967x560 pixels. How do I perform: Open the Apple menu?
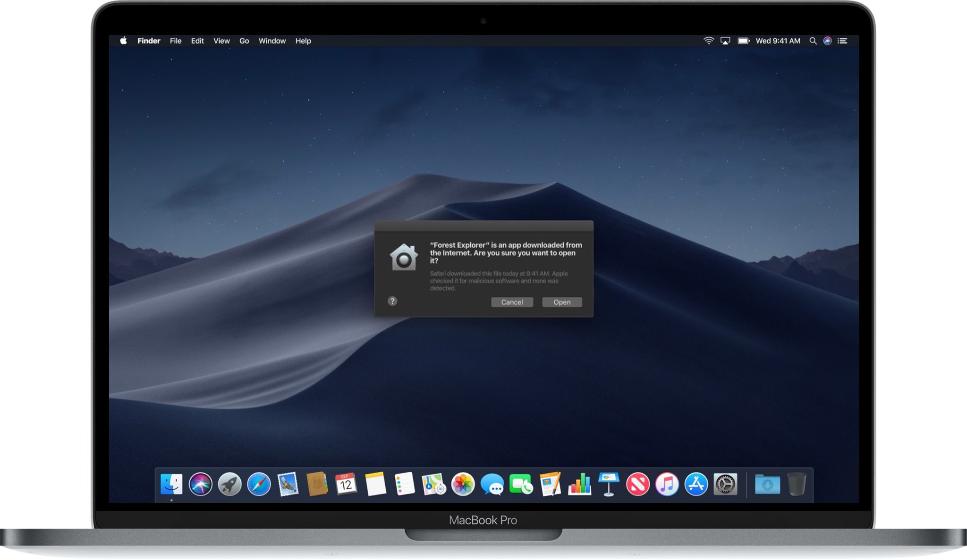[123, 41]
